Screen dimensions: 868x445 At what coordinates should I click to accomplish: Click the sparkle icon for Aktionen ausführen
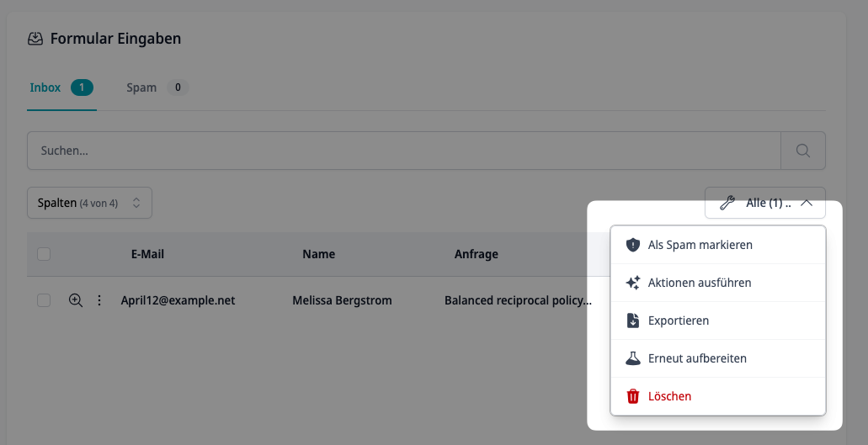[x=633, y=283]
